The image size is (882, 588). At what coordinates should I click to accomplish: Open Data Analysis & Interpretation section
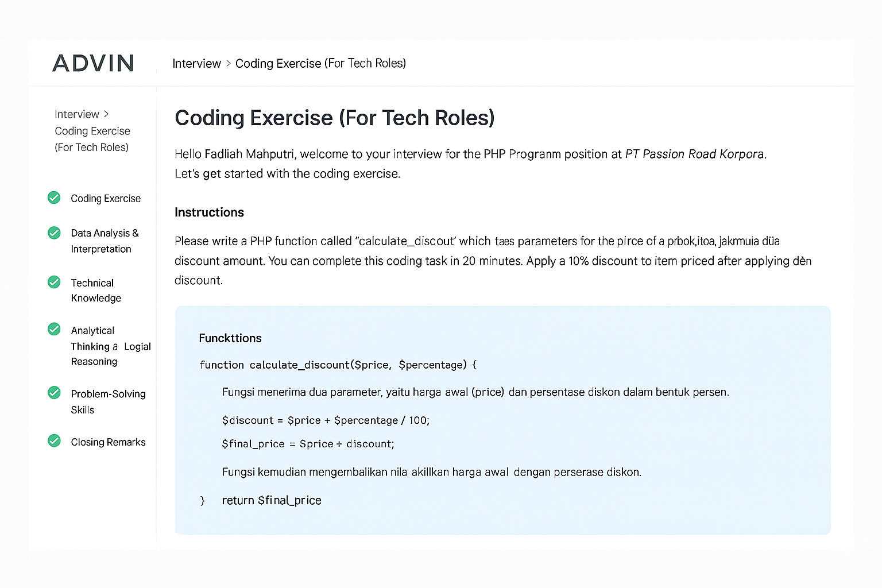pos(105,241)
